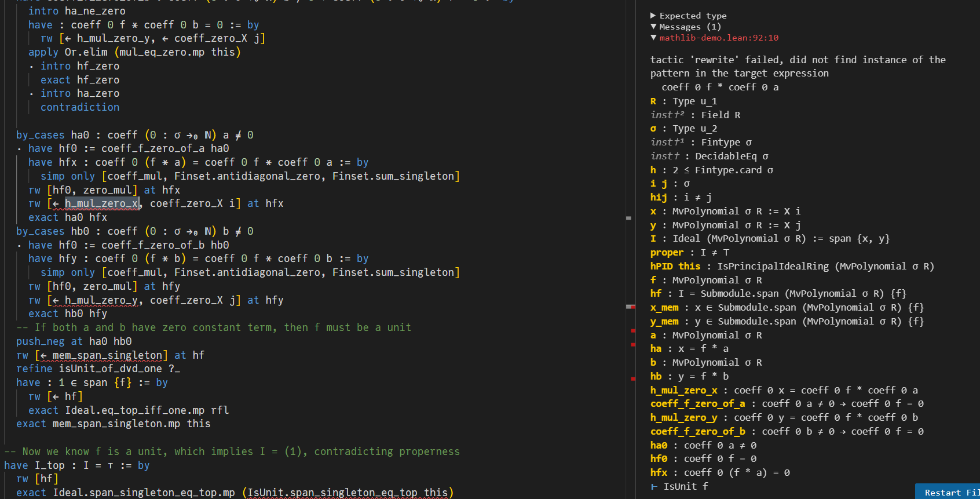Click the 'have I_top' code line
Viewport: 980px width, 499px height.
(x=75, y=465)
